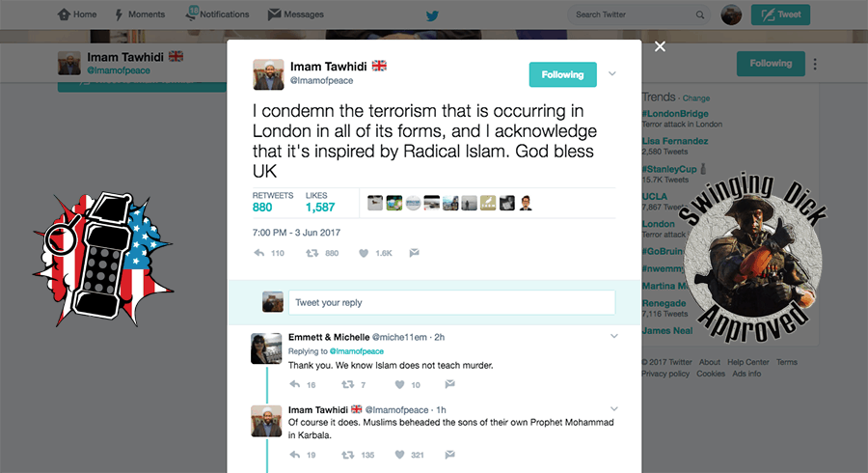Screen dimensions: 868x473
Task: Open Cookies footer link
Action: click(711, 374)
